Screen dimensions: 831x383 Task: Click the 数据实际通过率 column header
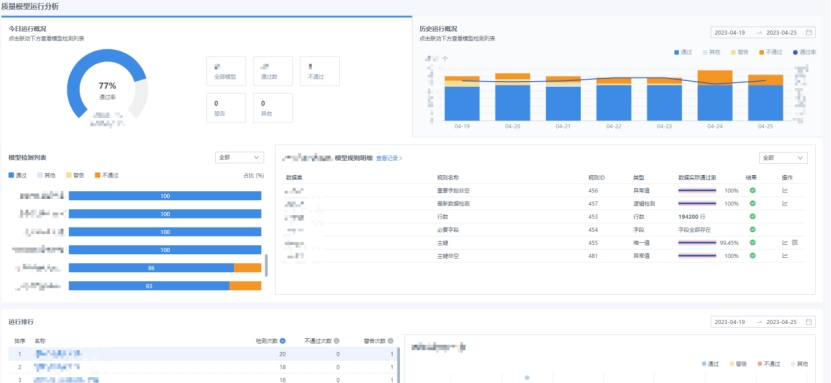[x=696, y=177]
